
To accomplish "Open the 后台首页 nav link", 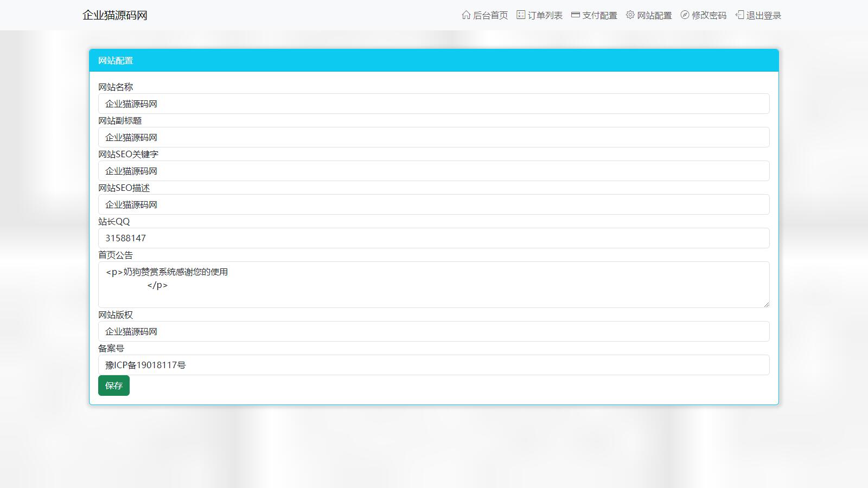I will click(485, 15).
